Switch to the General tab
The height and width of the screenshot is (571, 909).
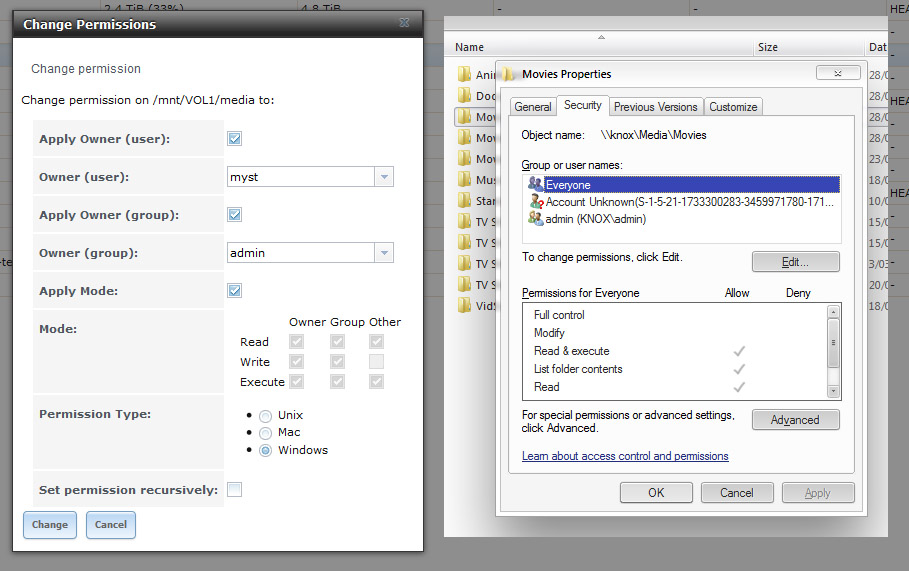coord(533,107)
